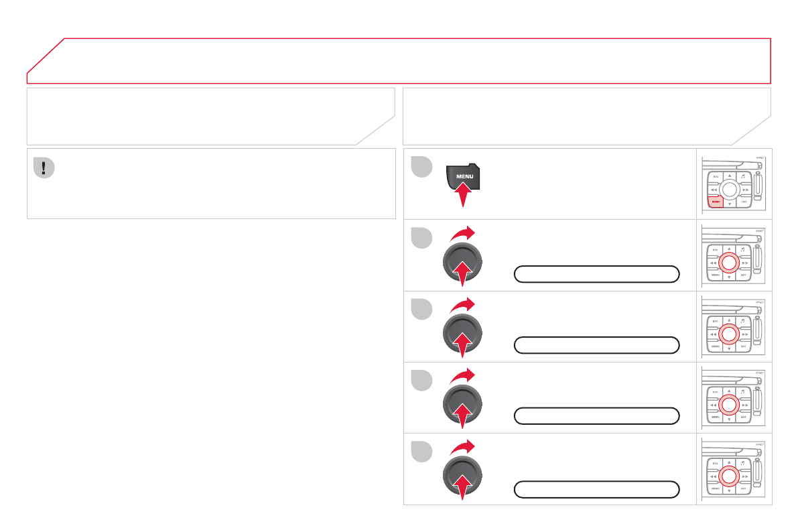Click the curved red arrow above step three's knob
This screenshot has height=532, width=798.
462,305
